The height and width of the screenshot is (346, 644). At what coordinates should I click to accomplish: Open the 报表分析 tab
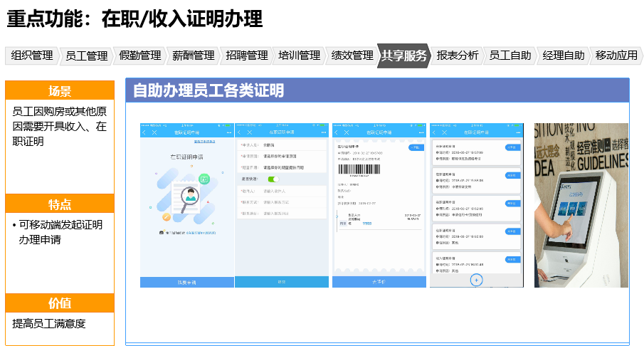458,56
